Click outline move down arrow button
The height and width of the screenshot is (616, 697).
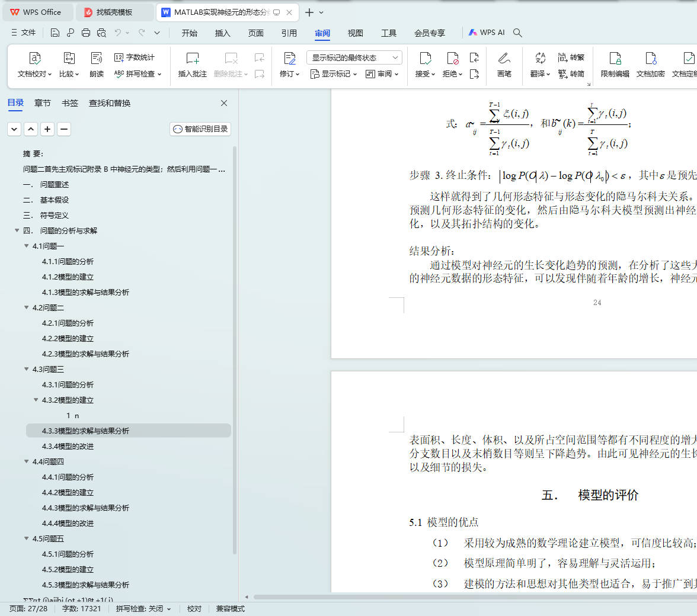point(14,129)
